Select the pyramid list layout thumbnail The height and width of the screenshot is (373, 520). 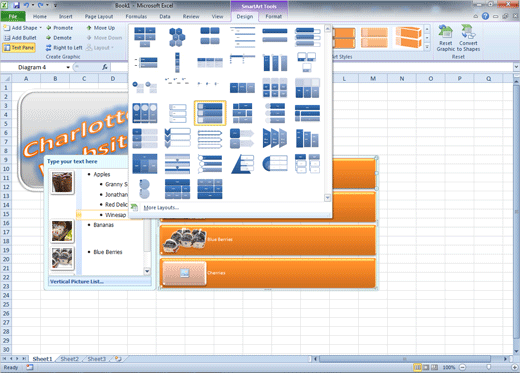(242, 164)
